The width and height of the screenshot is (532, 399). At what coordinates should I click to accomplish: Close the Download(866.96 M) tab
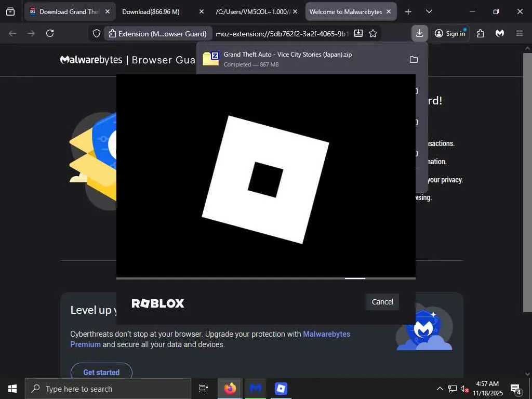tap(201, 11)
